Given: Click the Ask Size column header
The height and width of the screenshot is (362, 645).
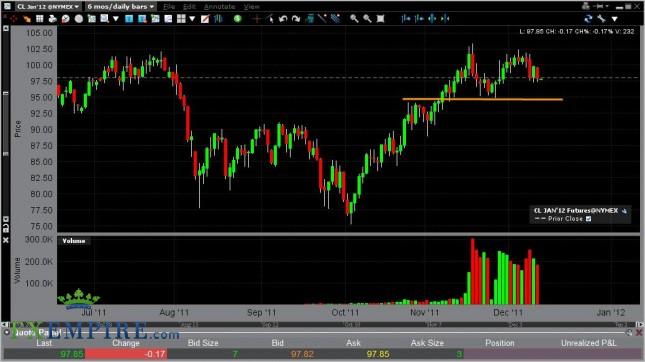Looking at the screenshot, I should point(427,343).
